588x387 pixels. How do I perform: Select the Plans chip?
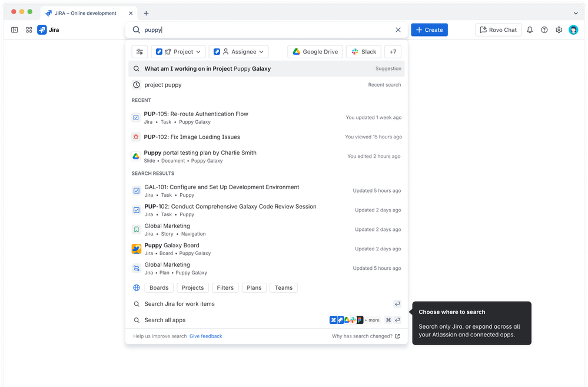pyautogui.click(x=254, y=288)
